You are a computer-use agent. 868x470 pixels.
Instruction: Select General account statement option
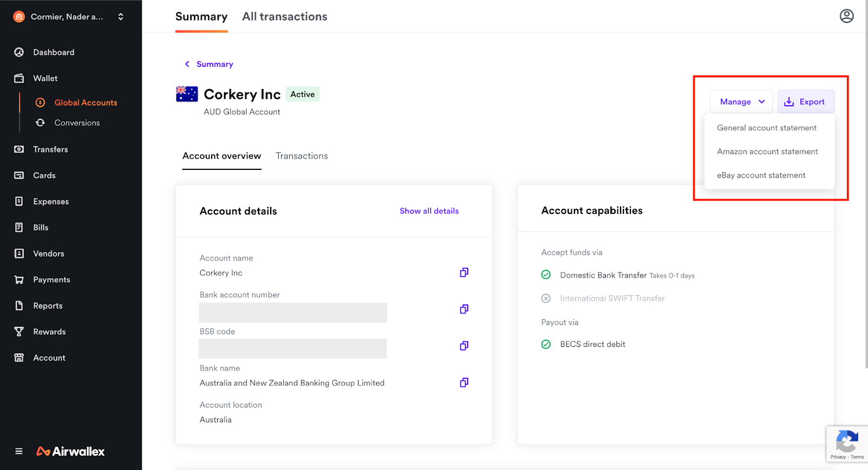767,128
